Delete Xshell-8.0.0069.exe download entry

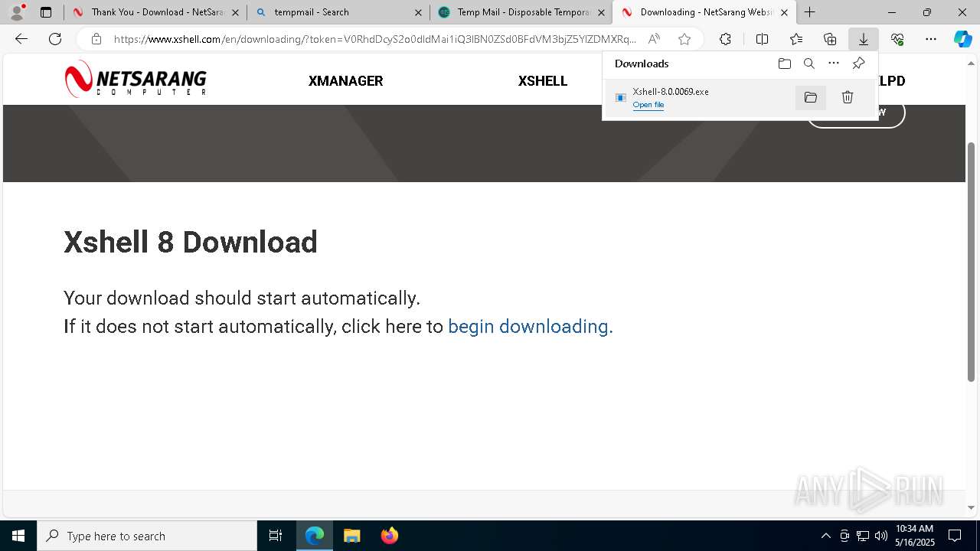pos(848,97)
